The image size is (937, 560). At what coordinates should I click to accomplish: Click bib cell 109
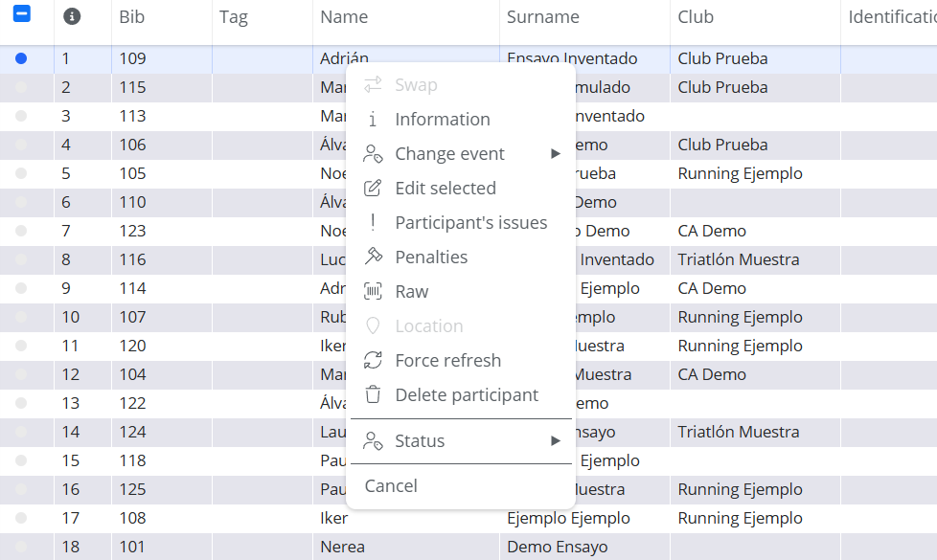pos(132,58)
